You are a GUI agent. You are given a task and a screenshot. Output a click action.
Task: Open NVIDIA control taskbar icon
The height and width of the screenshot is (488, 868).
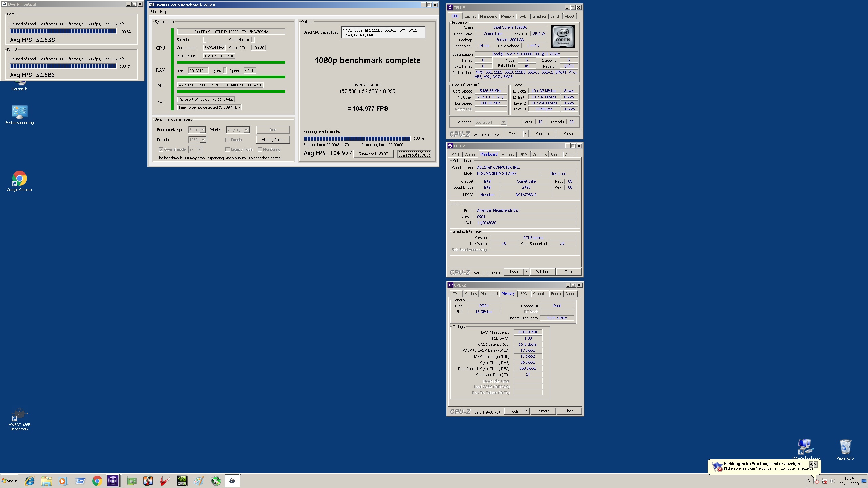pos(182,481)
